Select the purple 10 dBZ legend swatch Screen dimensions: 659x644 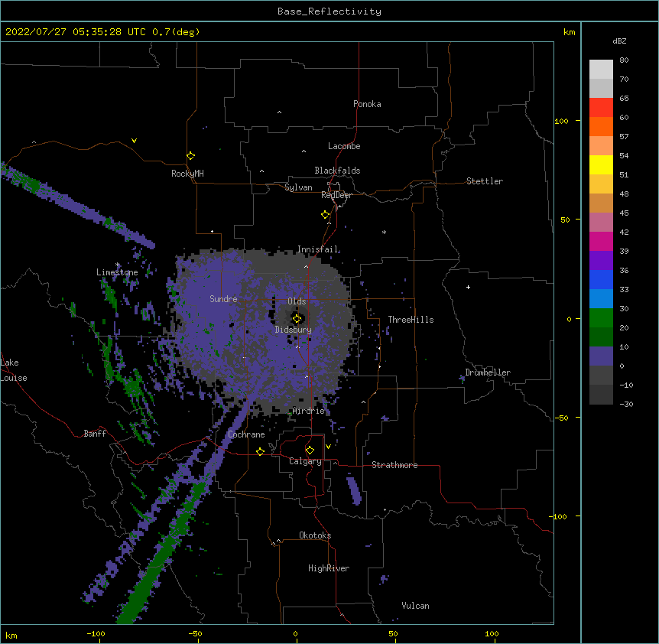click(x=601, y=356)
